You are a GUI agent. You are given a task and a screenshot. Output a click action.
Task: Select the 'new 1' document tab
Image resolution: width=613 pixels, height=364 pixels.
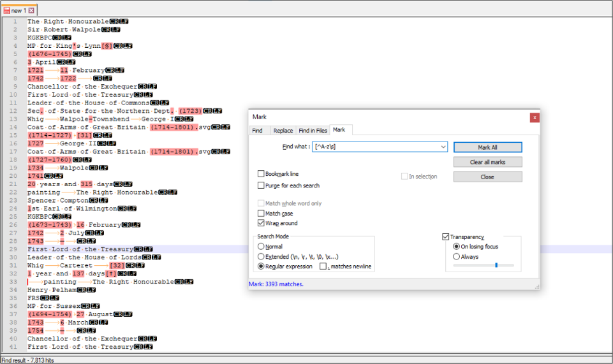[x=18, y=11]
